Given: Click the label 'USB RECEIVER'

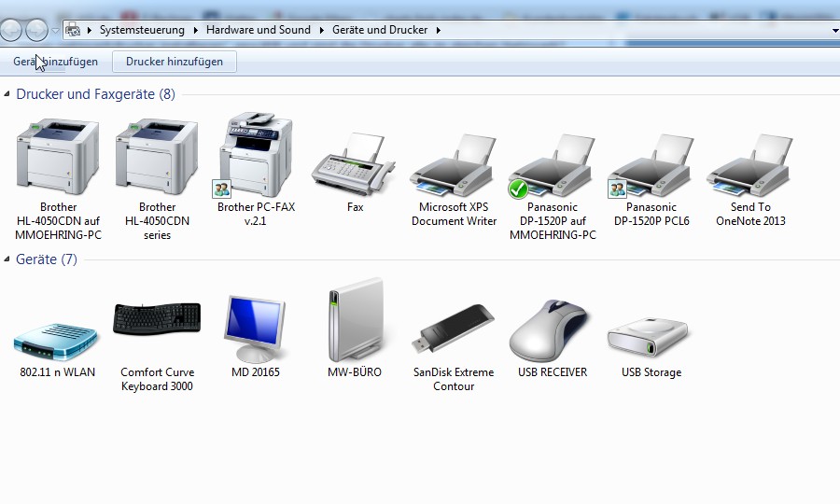Looking at the screenshot, I should pos(553,372).
